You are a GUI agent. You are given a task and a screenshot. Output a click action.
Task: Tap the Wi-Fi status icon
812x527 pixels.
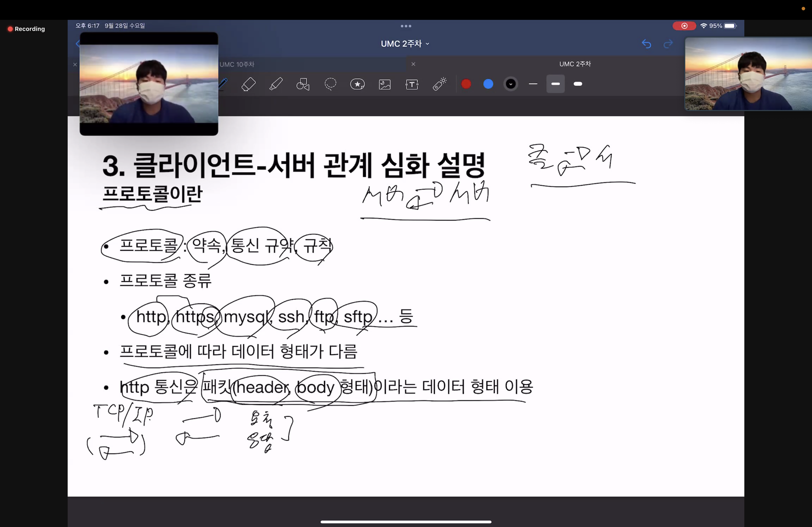pyautogui.click(x=704, y=25)
